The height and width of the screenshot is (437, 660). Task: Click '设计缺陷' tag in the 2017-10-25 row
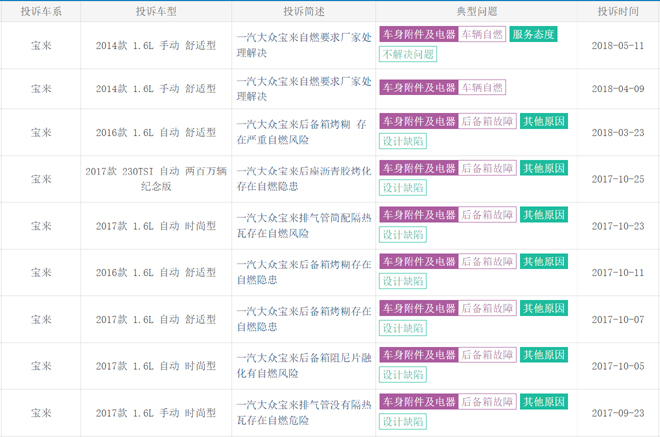403,188
